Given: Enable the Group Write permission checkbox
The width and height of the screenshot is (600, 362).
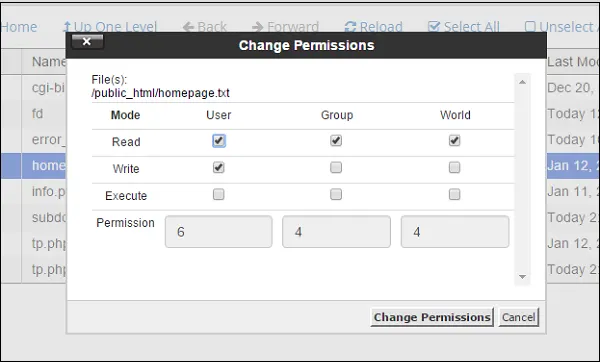Looking at the screenshot, I should tap(336, 168).
